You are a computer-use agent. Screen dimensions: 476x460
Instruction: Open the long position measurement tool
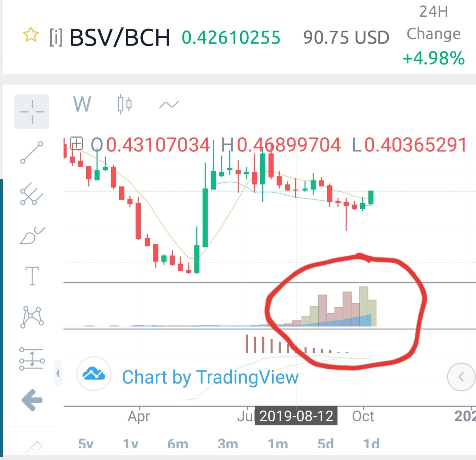tap(32, 359)
